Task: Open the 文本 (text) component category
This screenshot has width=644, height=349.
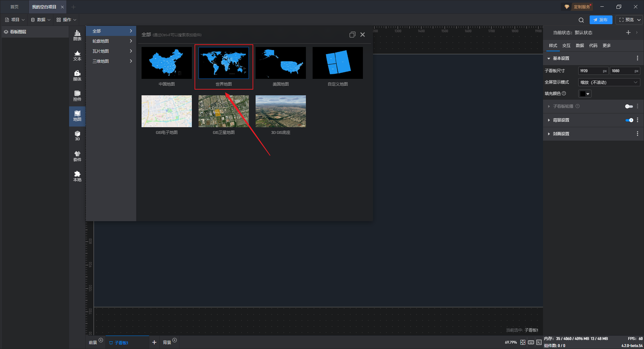Action: coord(77,55)
